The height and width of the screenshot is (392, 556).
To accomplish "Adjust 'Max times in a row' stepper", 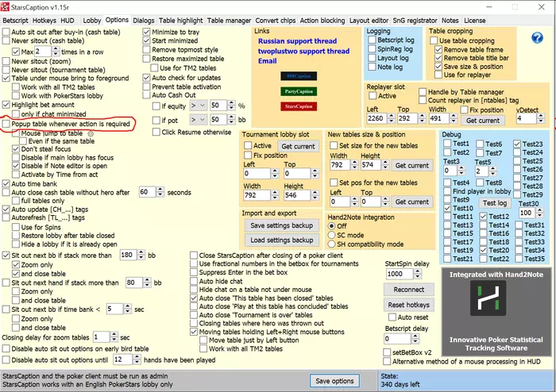I will [x=56, y=52].
